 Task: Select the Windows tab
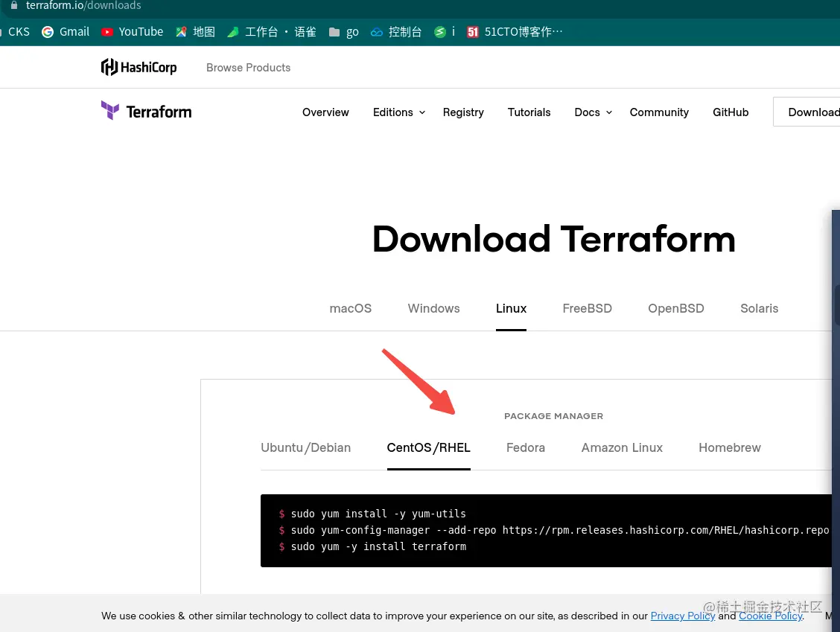pos(433,308)
